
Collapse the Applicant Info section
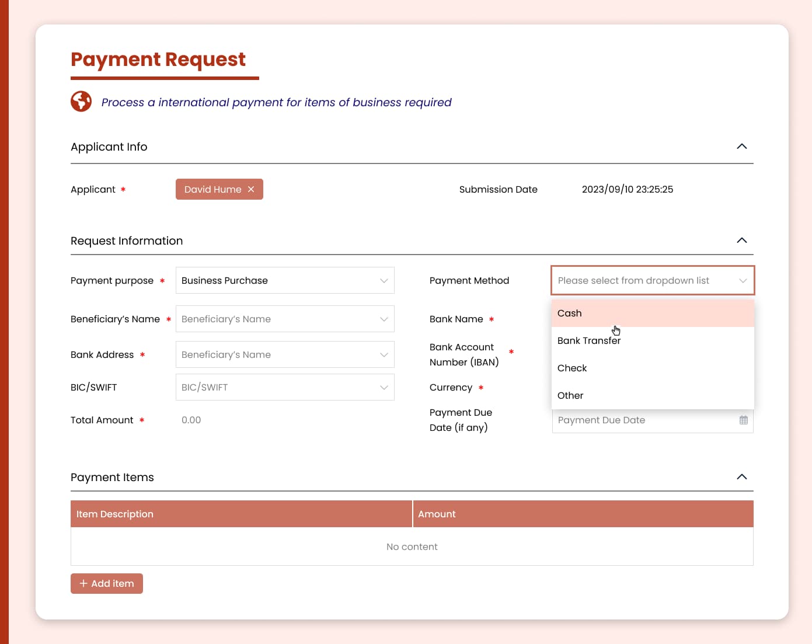741,147
